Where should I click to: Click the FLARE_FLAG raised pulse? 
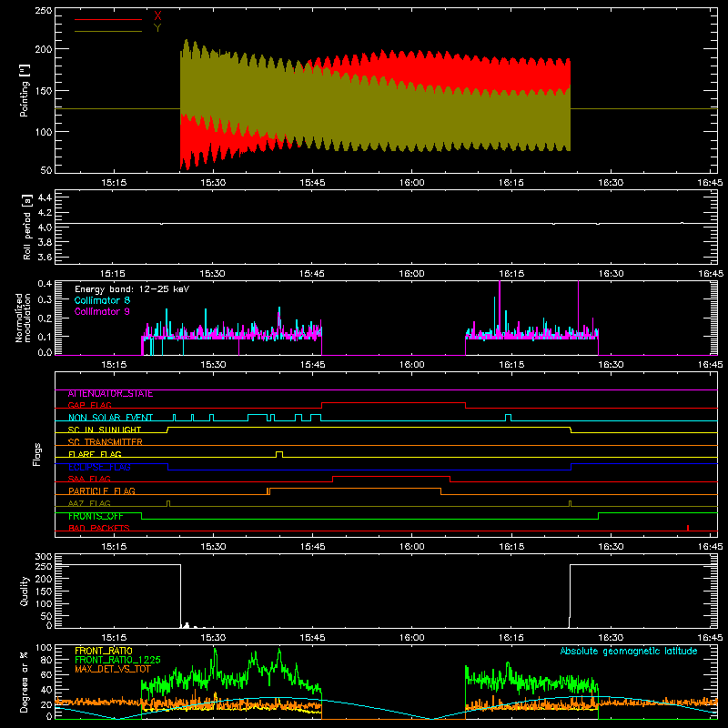[x=279, y=454]
